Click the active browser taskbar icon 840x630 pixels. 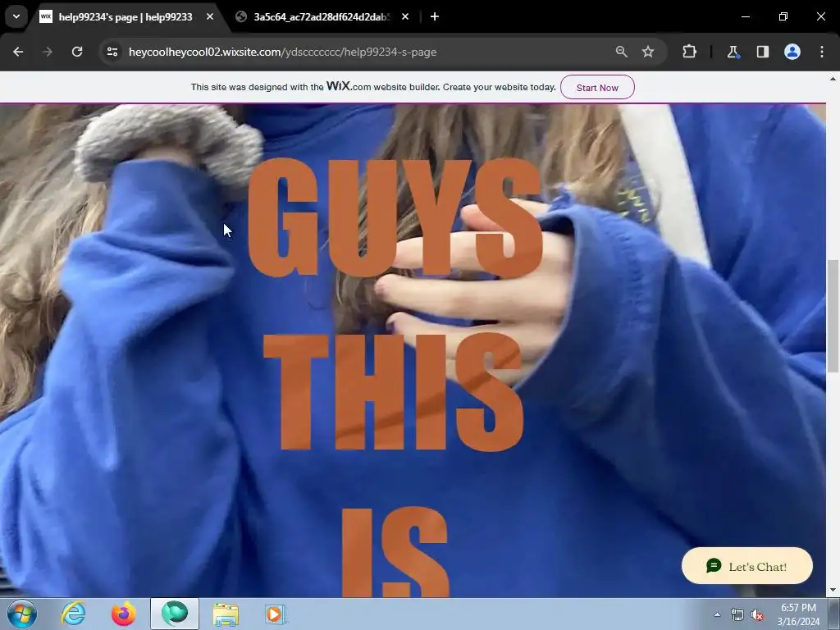pos(175,614)
